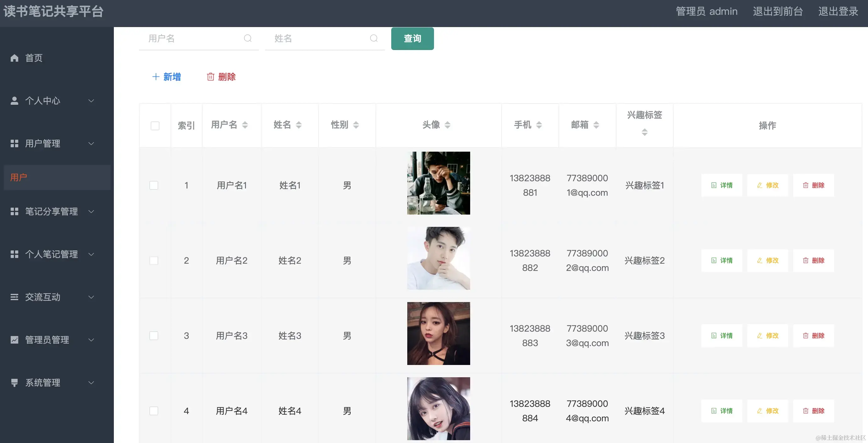Open 详情 for 用户名3

point(721,335)
